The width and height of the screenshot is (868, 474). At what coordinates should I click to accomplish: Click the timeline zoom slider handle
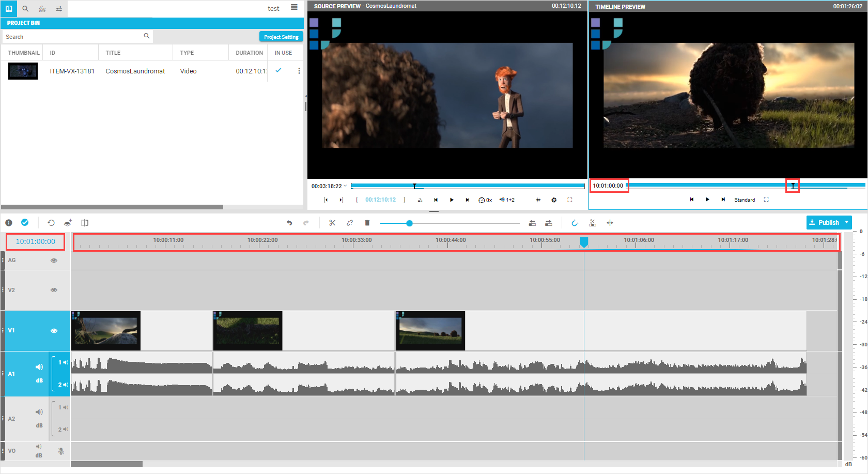[x=409, y=223]
